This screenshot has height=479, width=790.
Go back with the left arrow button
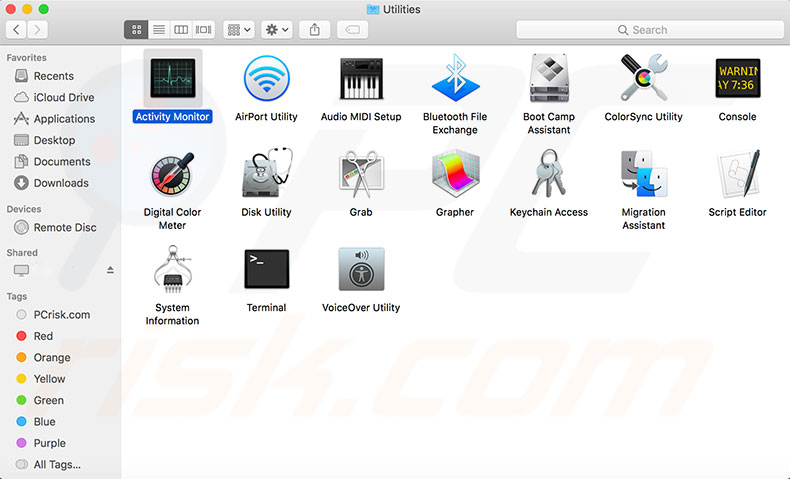[x=16, y=30]
